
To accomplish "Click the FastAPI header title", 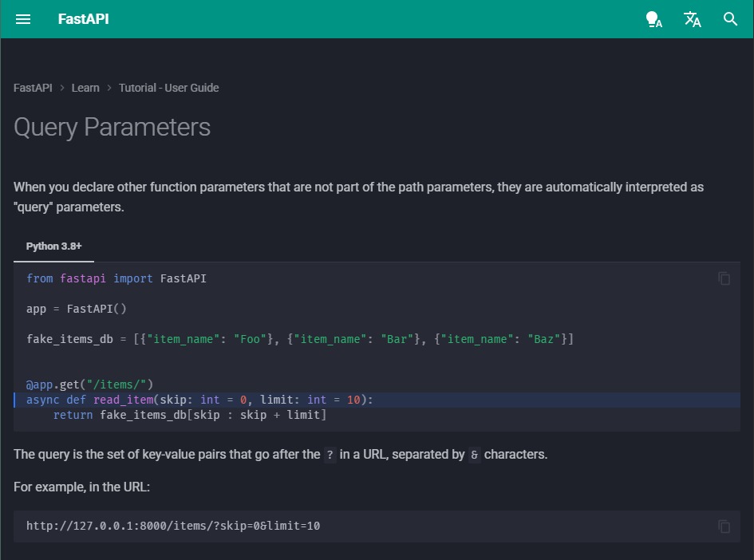I will [x=83, y=19].
